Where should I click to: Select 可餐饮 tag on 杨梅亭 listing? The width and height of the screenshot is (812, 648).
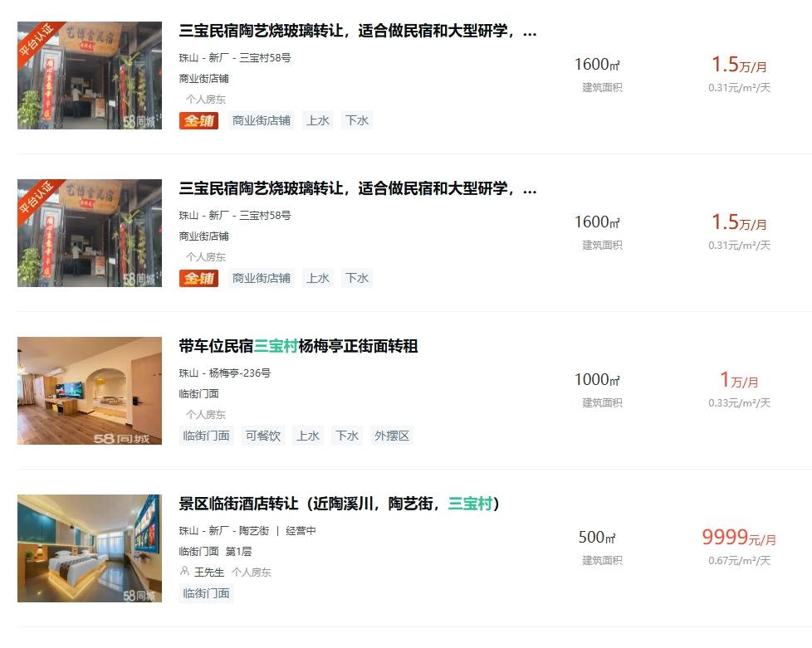pyautogui.click(x=263, y=436)
